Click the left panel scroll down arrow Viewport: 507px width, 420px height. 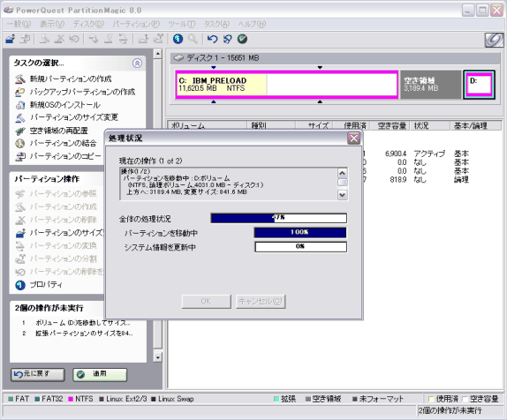point(158,357)
